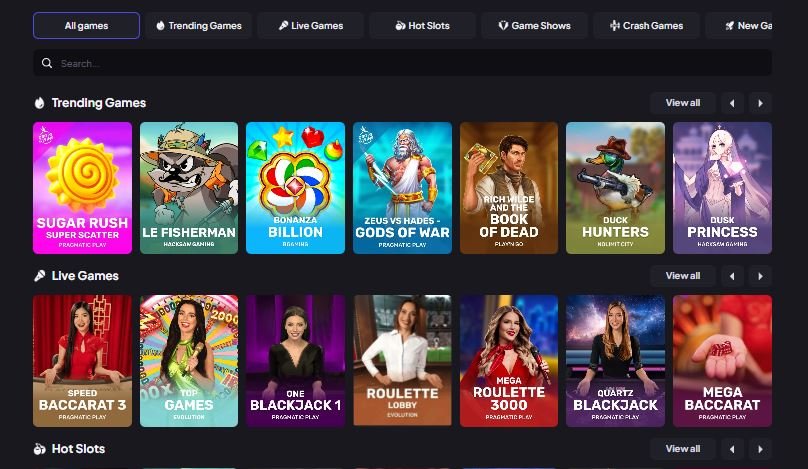This screenshot has height=469, width=808.
Task: Focus the Search input field
Action: [x=402, y=63]
